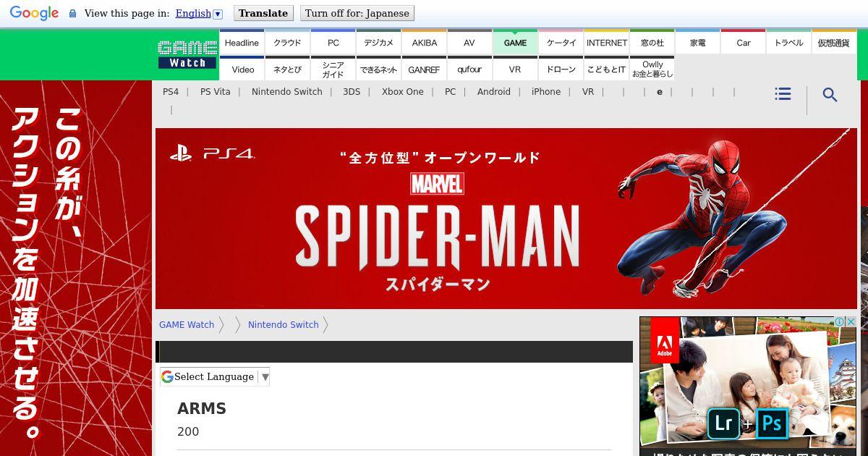This screenshot has height=456, width=868.
Task: Open the GANREF tab
Action: pos(424,69)
